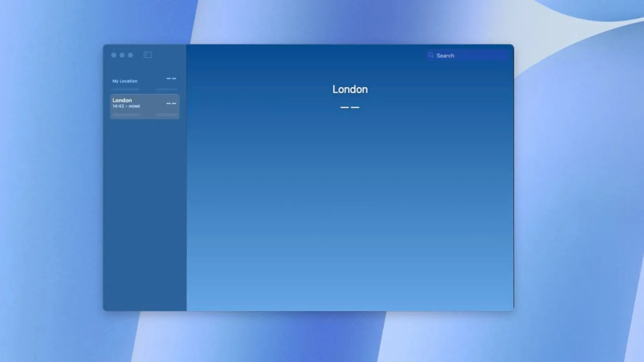Image resolution: width=644 pixels, height=362 pixels.
Task: Click the 14:42 • HOME label
Action: (126, 106)
